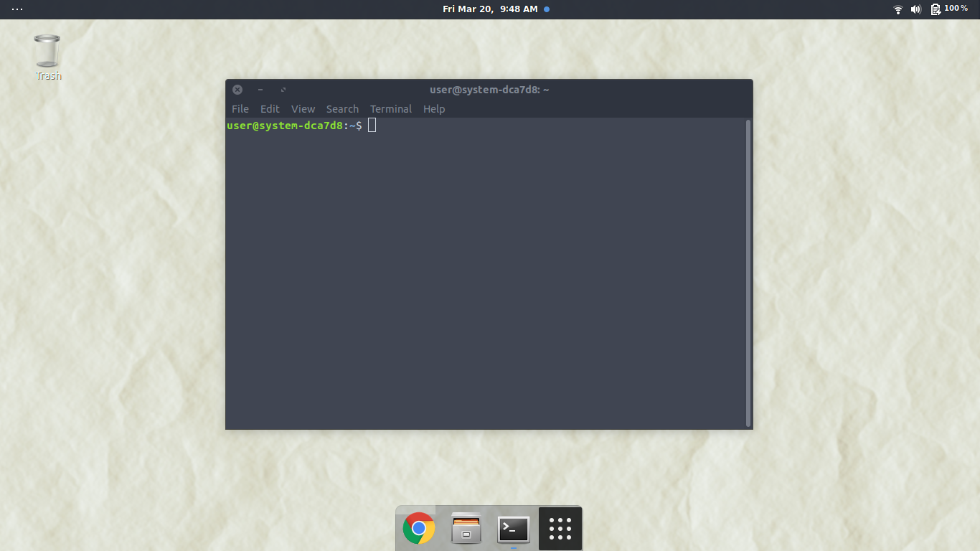This screenshot has height=551, width=980.
Task: Open the Search menu in Terminal
Action: point(342,109)
